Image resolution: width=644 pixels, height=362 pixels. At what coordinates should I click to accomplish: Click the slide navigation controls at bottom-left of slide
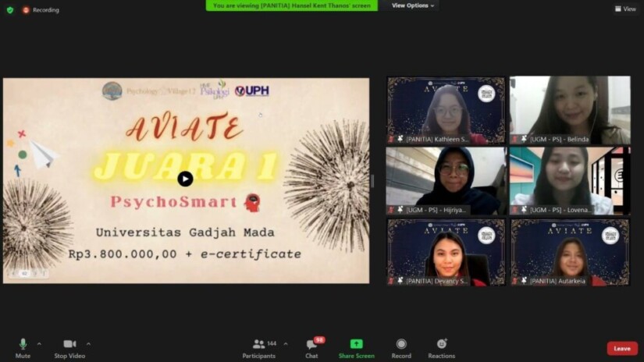[28, 273]
